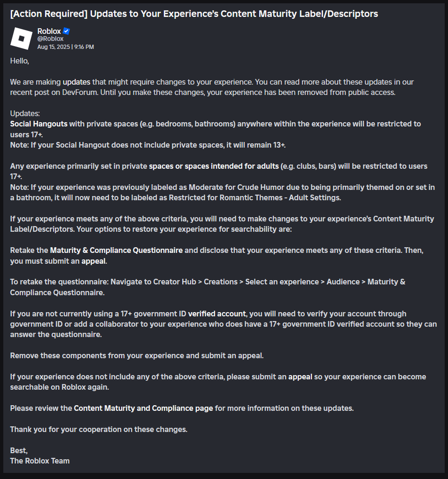The width and height of the screenshot is (448, 479).
Task: Open the bold "updates" link
Action: 77,82
